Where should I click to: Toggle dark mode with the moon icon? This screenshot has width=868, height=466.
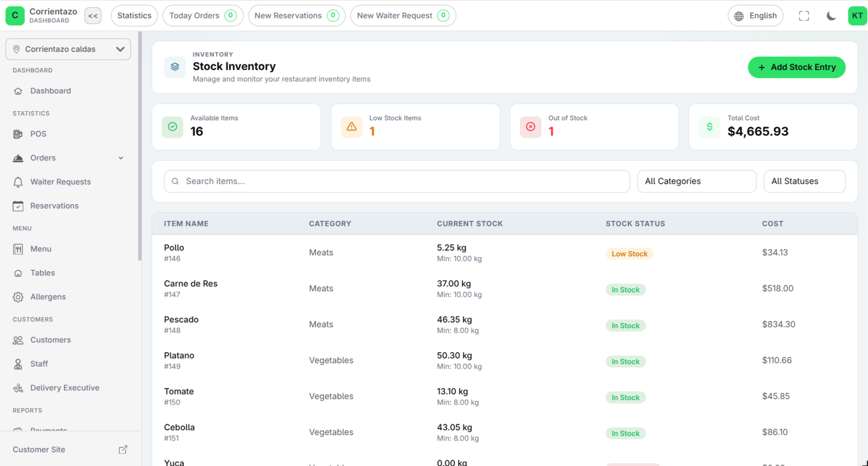831,16
